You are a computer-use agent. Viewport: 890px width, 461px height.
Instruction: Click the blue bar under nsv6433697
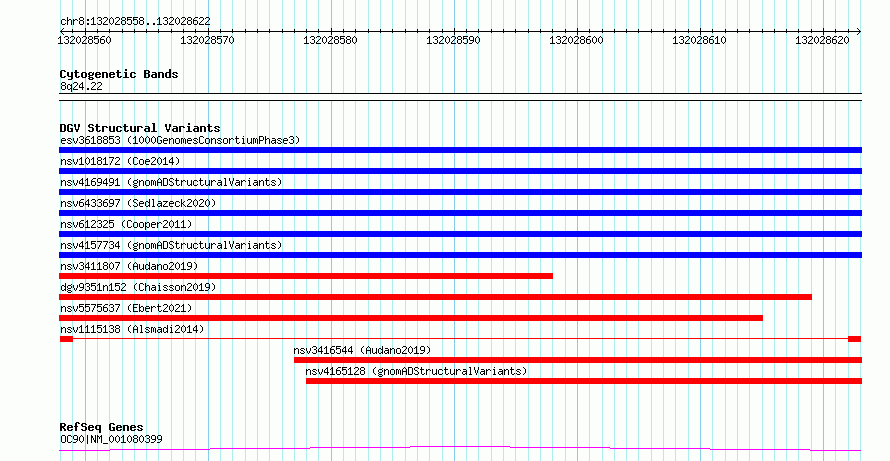tap(460, 213)
